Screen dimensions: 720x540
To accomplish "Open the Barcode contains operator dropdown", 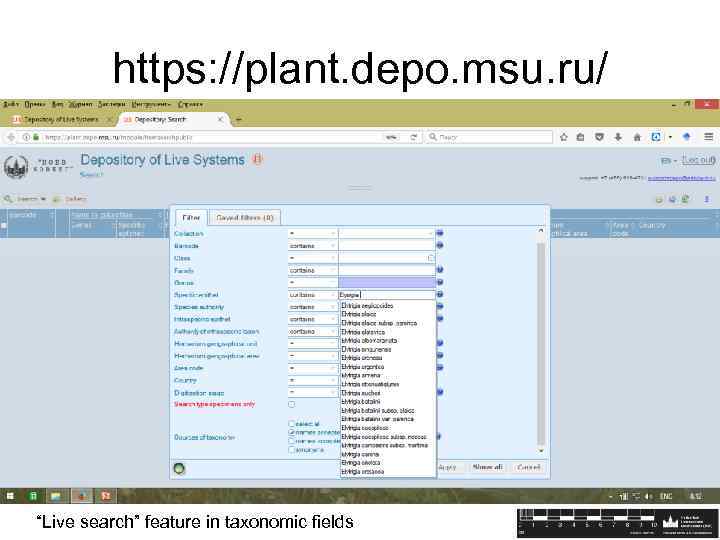I will (313, 246).
